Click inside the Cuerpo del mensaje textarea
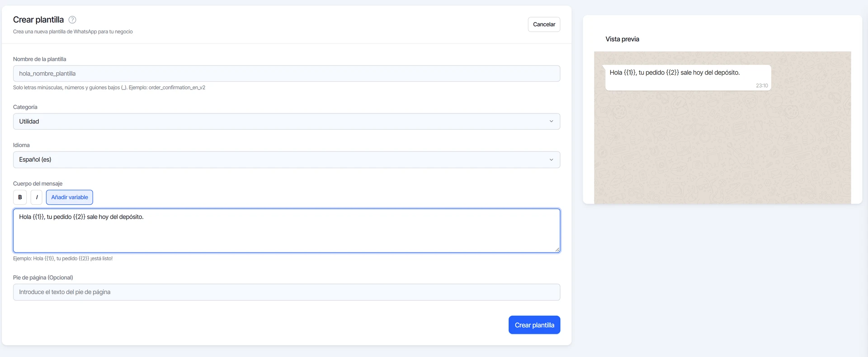Screen dimensions: 868x357 [287, 230]
